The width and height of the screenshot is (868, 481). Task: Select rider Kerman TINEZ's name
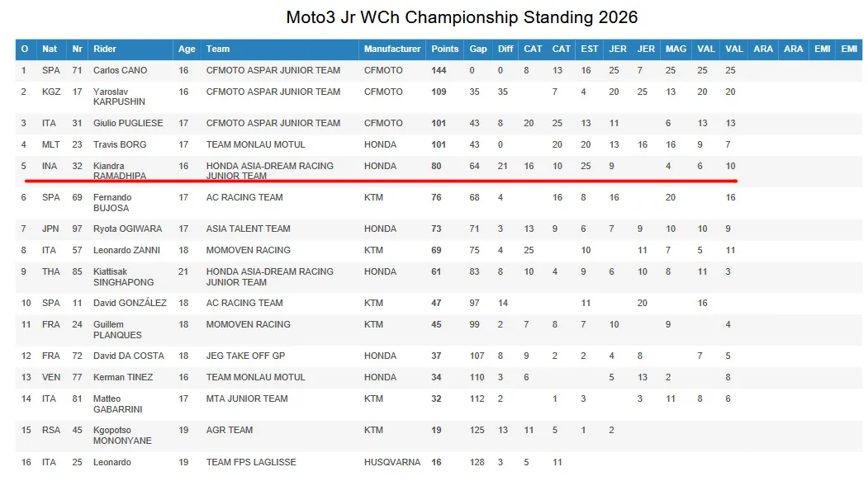click(123, 378)
